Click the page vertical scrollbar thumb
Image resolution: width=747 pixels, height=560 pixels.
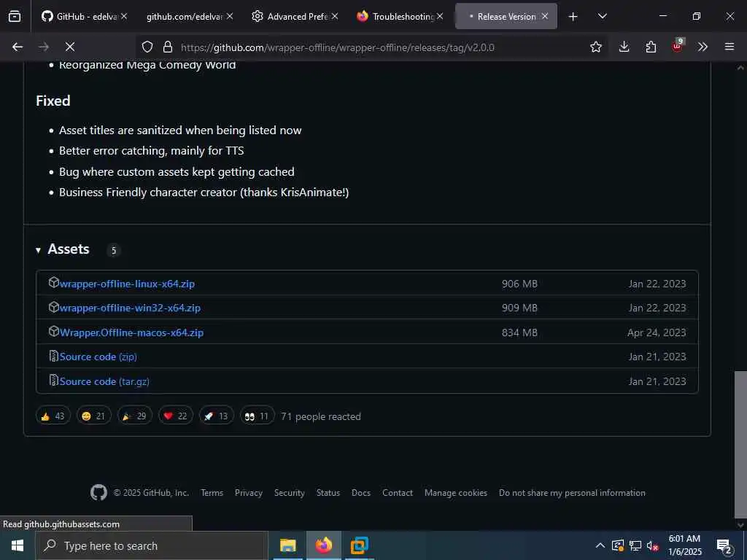click(x=740, y=443)
